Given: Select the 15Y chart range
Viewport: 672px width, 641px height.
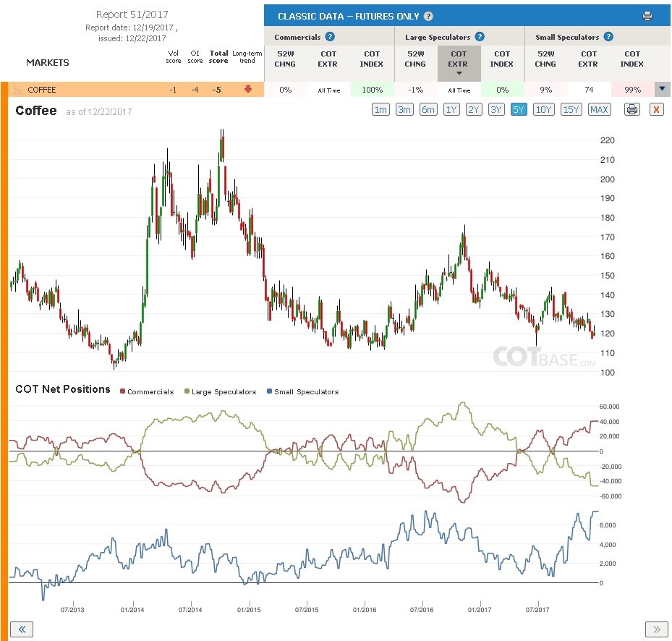Looking at the screenshot, I should click(x=571, y=109).
